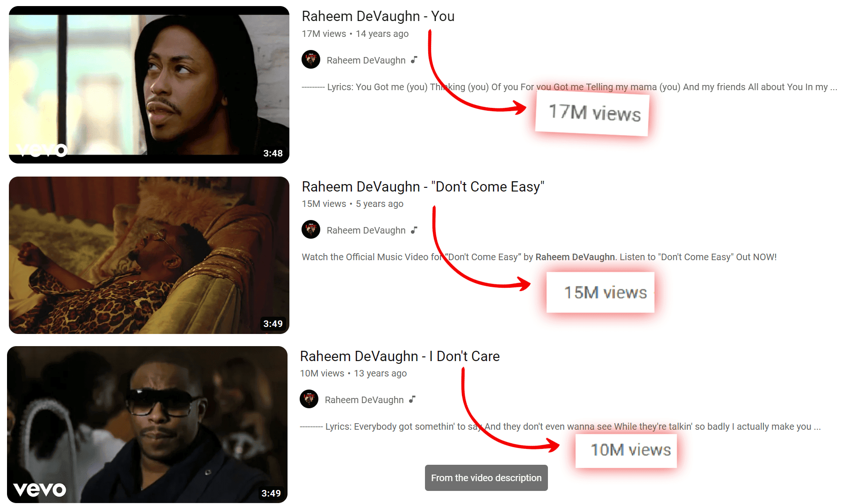This screenshot has height=504, width=842.
Task: Open title Raheem DeVaughn - "Don't Come Easy"
Action: point(423,187)
